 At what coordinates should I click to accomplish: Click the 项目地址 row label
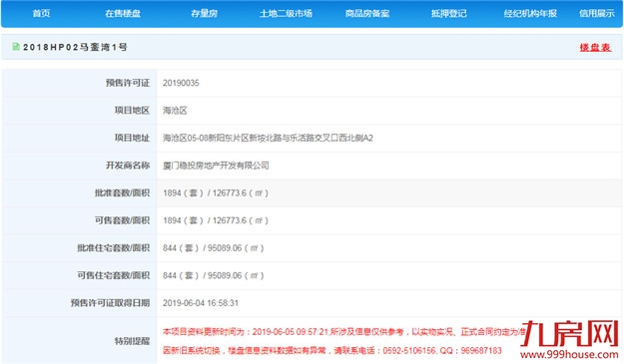[x=132, y=138]
